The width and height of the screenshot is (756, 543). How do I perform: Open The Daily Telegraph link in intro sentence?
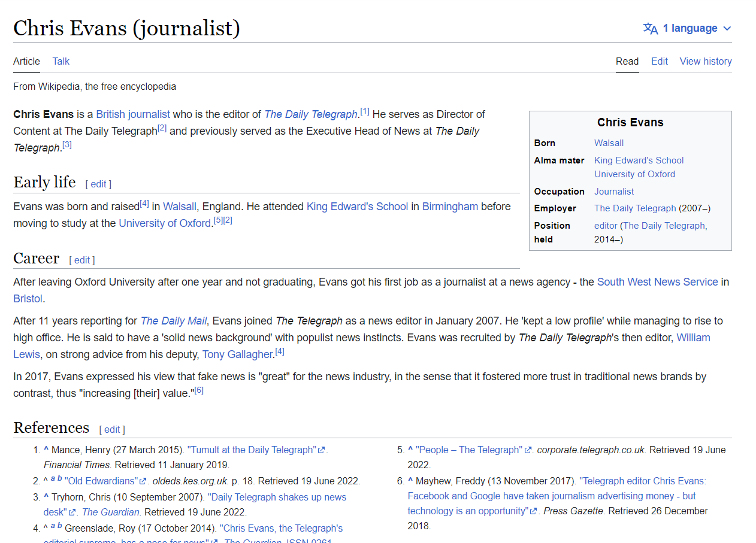click(311, 114)
